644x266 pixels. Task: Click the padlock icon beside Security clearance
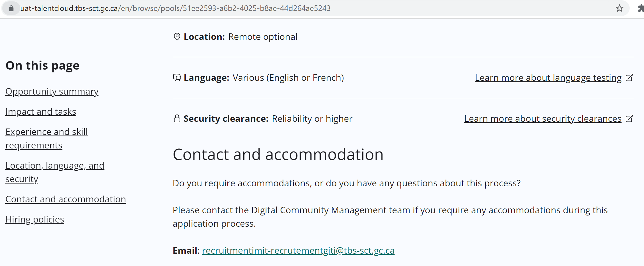[x=177, y=118]
